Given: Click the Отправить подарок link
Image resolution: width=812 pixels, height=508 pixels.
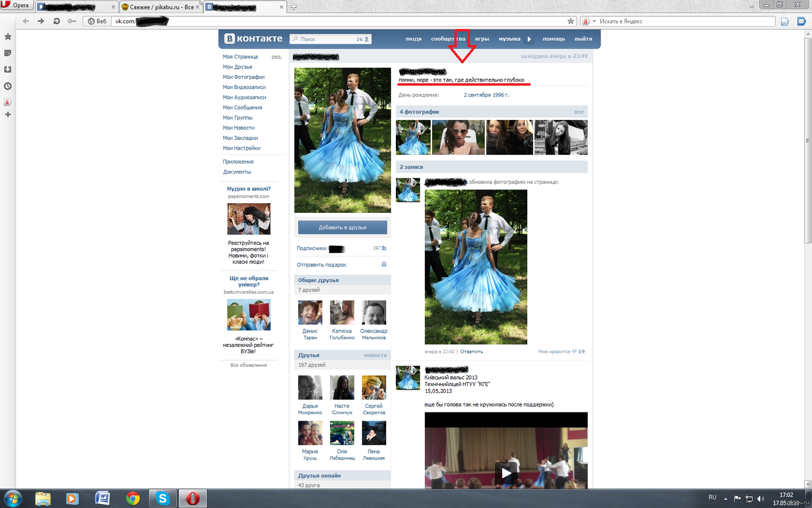Looking at the screenshot, I should click(x=321, y=265).
